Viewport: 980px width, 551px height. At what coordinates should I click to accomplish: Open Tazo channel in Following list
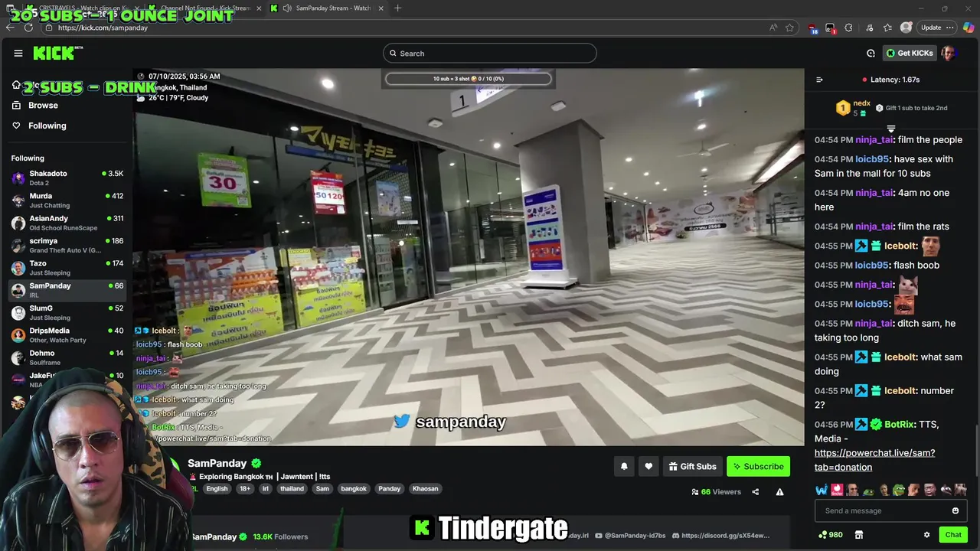(67, 268)
